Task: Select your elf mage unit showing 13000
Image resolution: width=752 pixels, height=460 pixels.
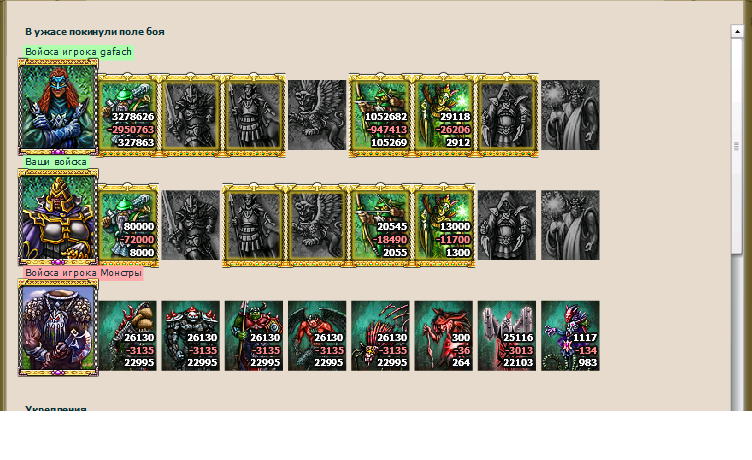Action: tap(444, 225)
